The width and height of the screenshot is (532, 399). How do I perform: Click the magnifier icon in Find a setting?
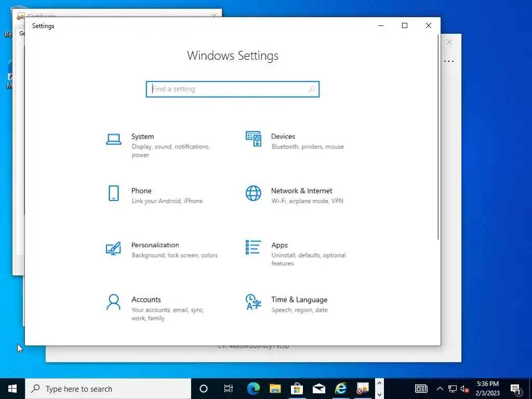point(312,89)
